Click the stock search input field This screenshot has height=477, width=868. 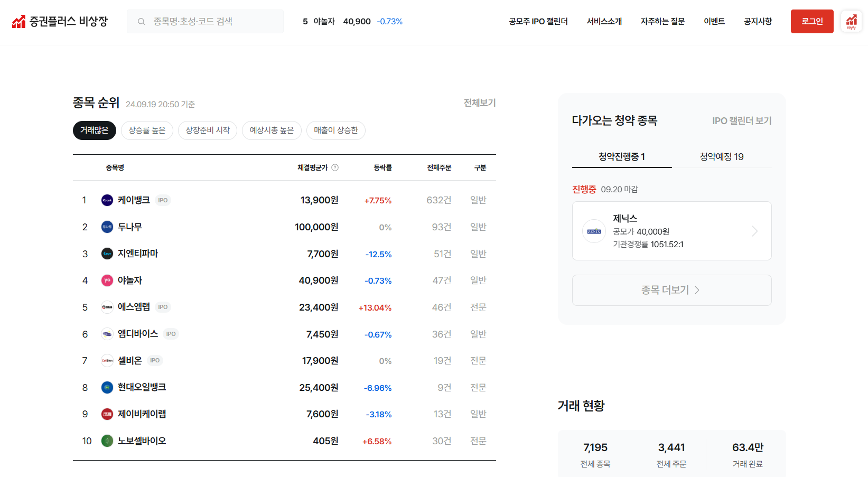pyautogui.click(x=211, y=21)
